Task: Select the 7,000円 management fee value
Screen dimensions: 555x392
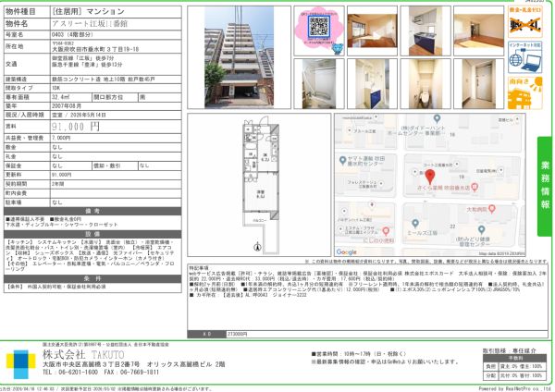Action: [x=61, y=138]
